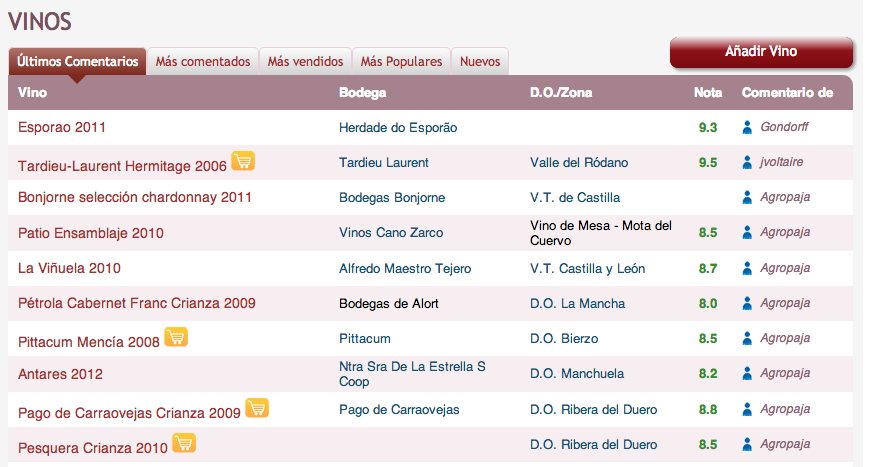Open Agropaja profile in Antares 2012 row

[x=785, y=373]
